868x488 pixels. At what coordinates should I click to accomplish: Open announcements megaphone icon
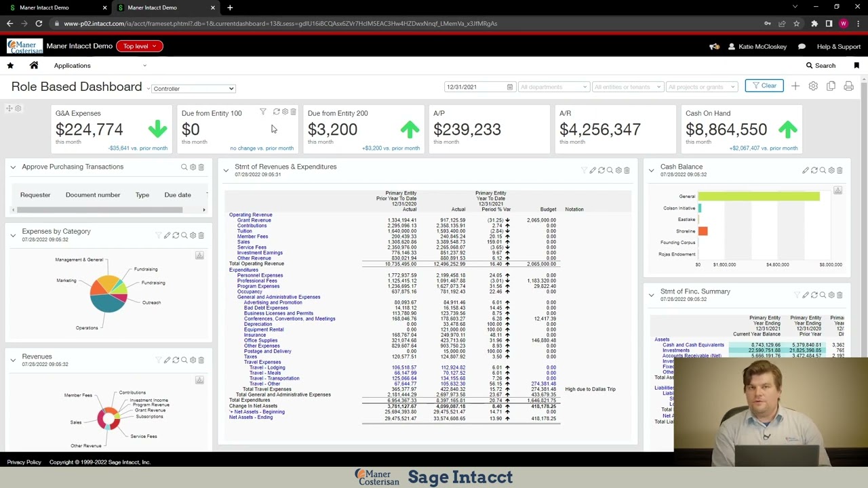[x=714, y=46]
